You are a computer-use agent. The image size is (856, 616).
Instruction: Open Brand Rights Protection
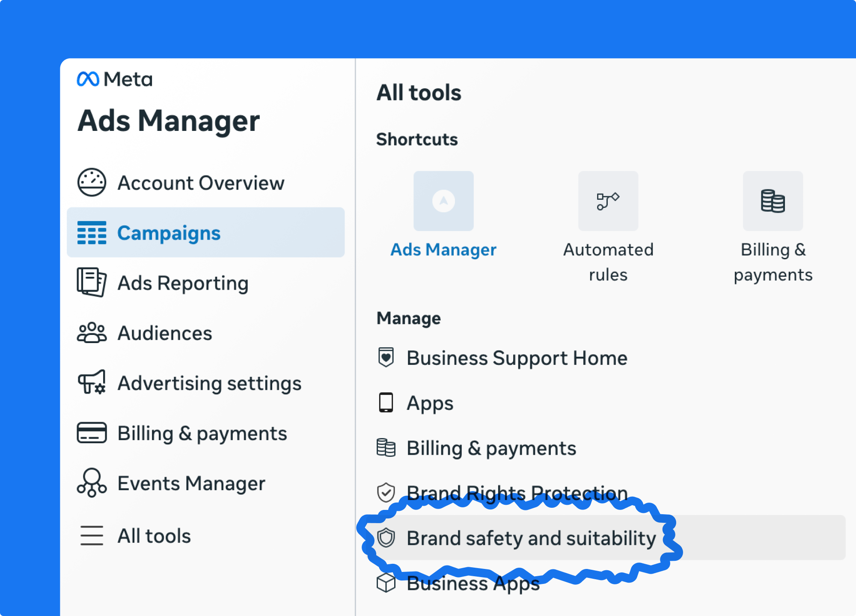[x=517, y=493]
